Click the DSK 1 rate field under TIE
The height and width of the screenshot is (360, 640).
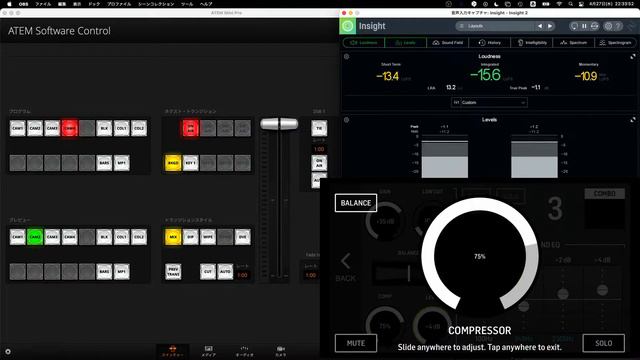[x=319, y=149]
